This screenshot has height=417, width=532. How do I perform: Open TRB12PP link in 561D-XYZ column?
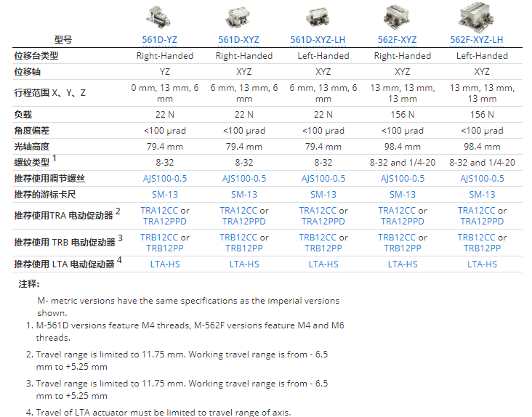tap(244, 248)
